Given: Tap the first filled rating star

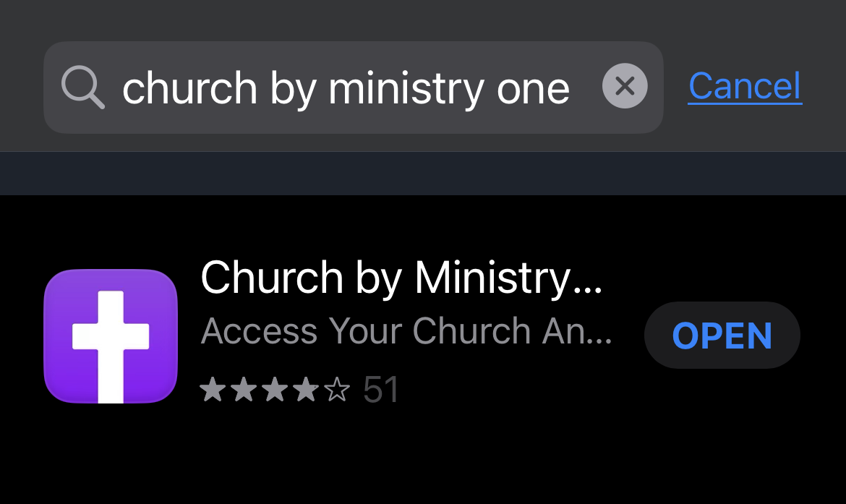Looking at the screenshot, I should (x=212, y=390).
